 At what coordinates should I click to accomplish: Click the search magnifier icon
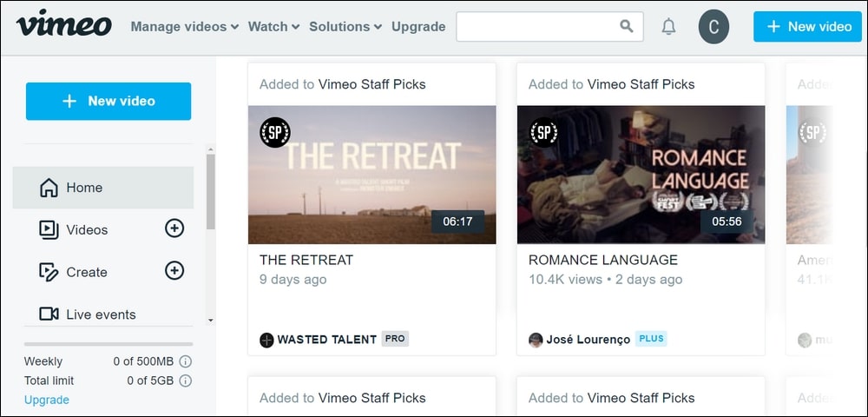click(626, 26)
